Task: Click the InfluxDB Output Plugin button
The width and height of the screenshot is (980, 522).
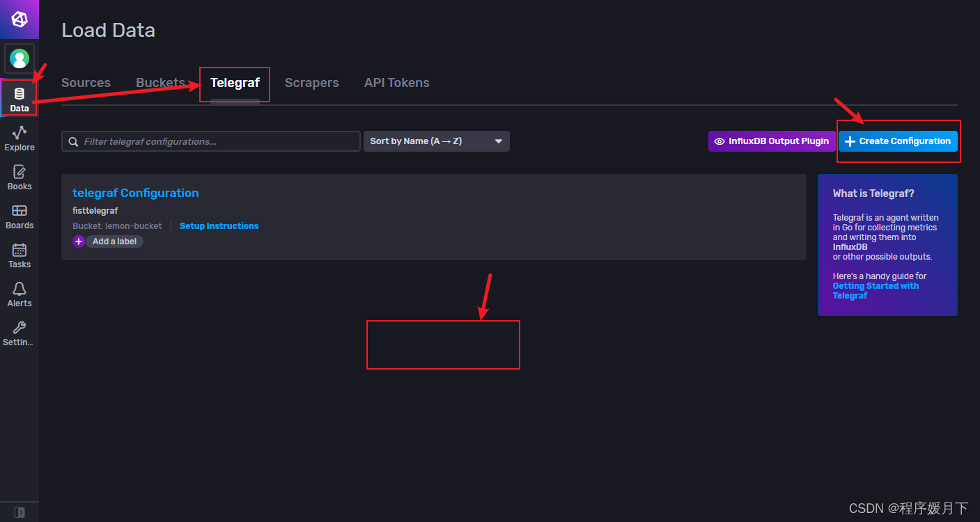Action: click(772, 141)
